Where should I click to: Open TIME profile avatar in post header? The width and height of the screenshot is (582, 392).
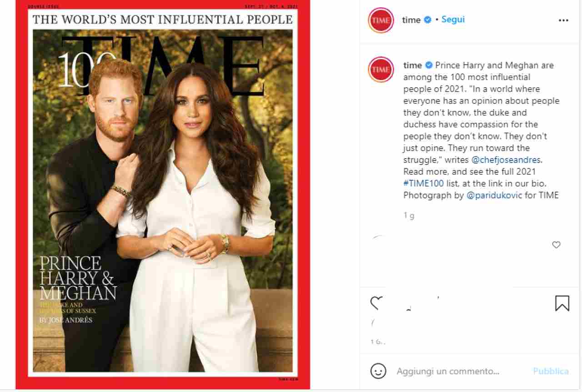tap(381, 20)
